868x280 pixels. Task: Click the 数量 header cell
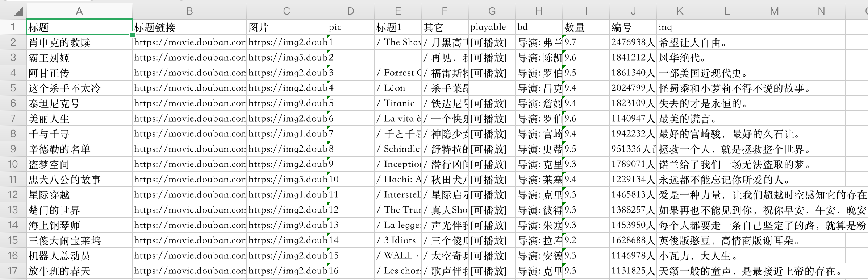coord(586,27)
